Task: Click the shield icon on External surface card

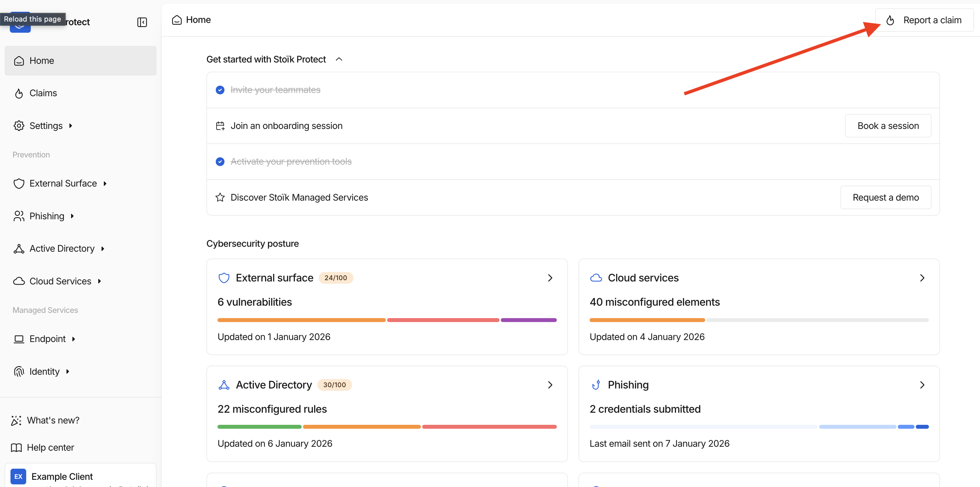Action: pos(224,278)
